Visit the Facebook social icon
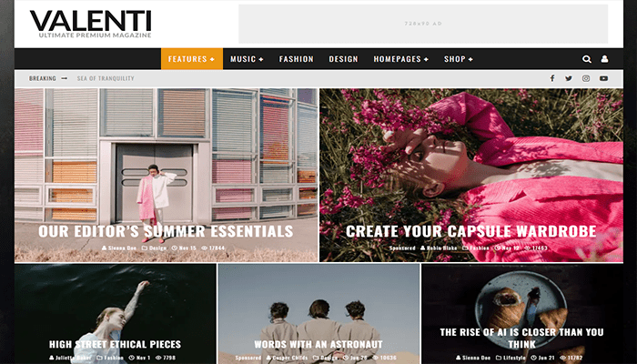This screenshot has width=637, height=364. [x=552, y=78]
